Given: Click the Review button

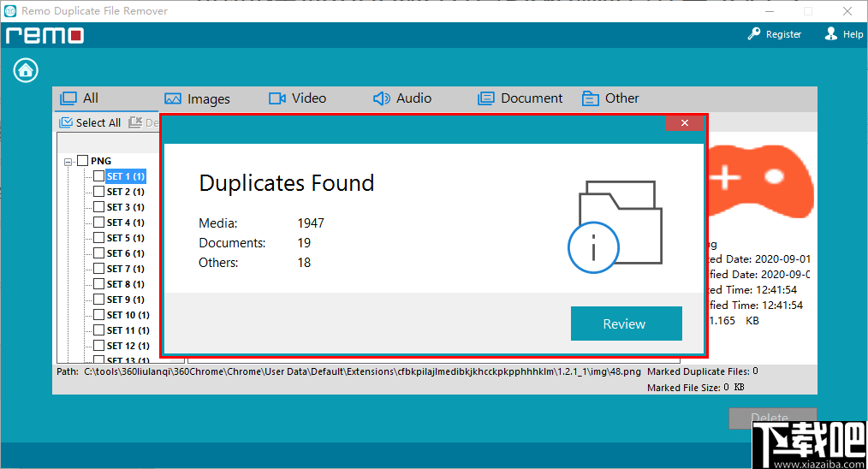Looking at the screenshot, I should [x=626, y=324].
